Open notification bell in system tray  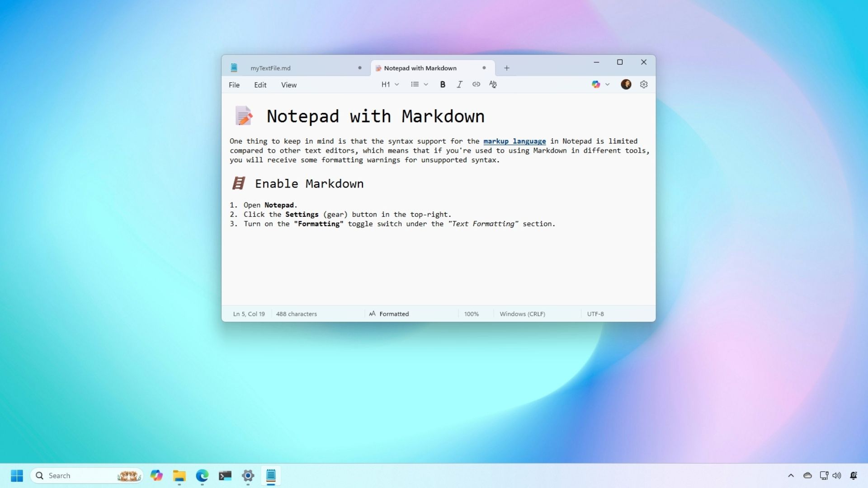pyautogui.click(x=854, y=476)
